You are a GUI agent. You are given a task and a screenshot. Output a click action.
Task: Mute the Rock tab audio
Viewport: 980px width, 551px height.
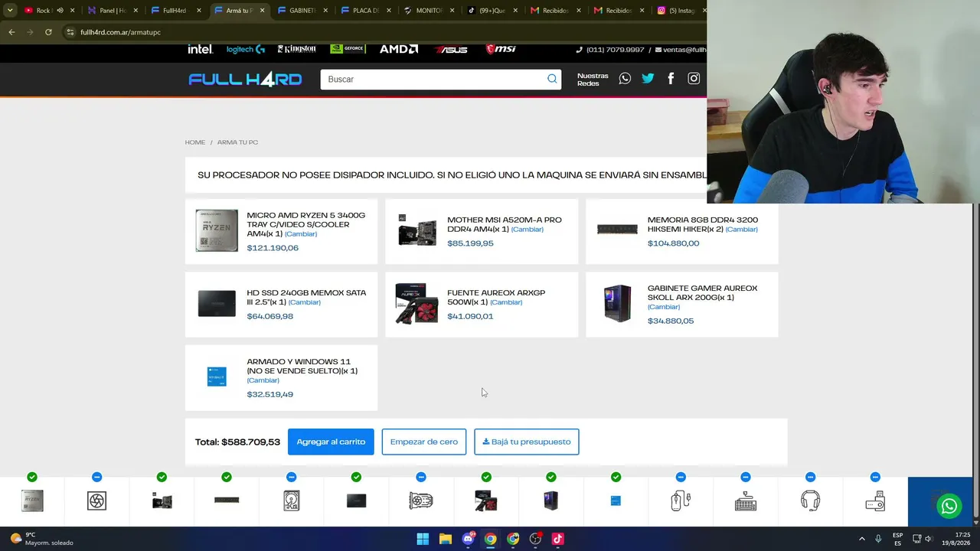point(60,11)
